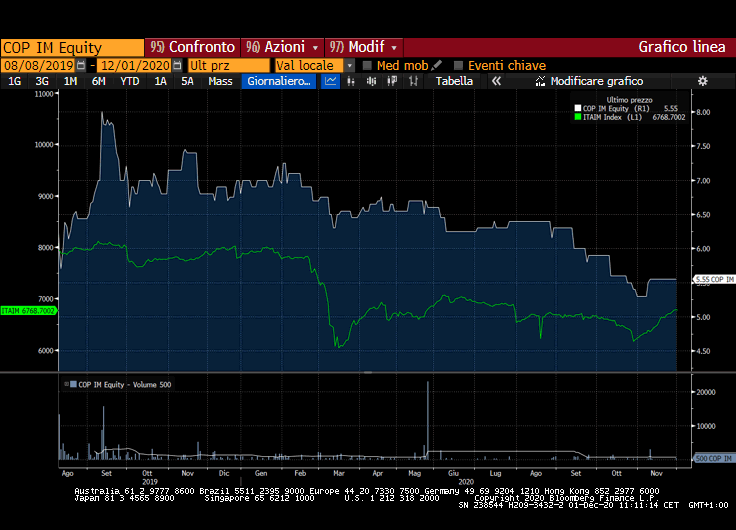Click the COP IM Equity ticker field

coord(72,47)
